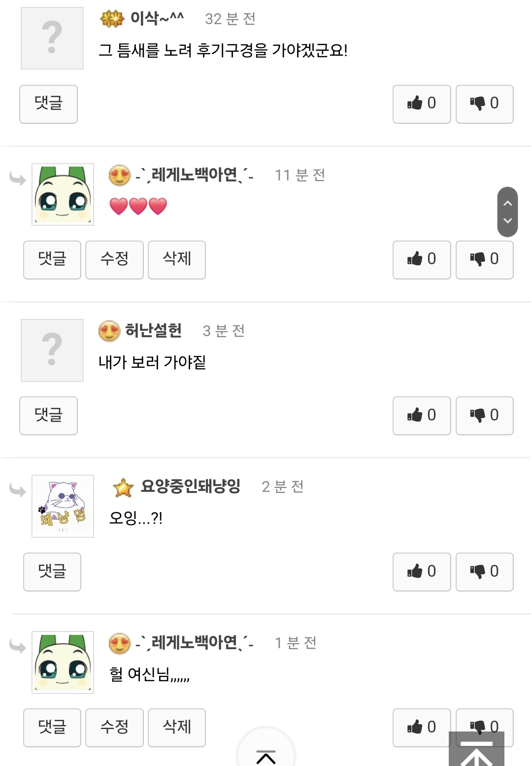Screen dimensions: 532x766
Task: Click 요양중인돼냥잉's cat avatar thumbnail
Action: pos(63,506)
